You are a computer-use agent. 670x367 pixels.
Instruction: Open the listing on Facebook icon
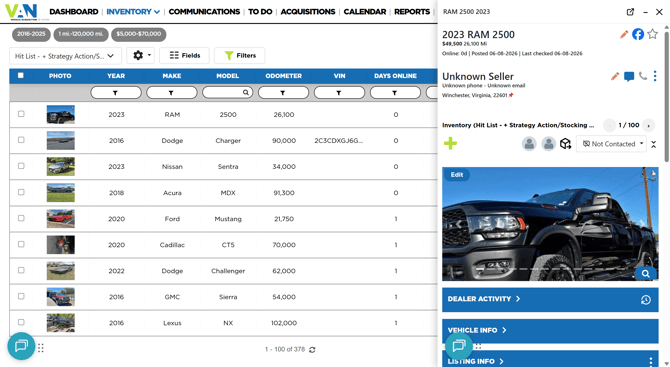(x=638, y=34)
